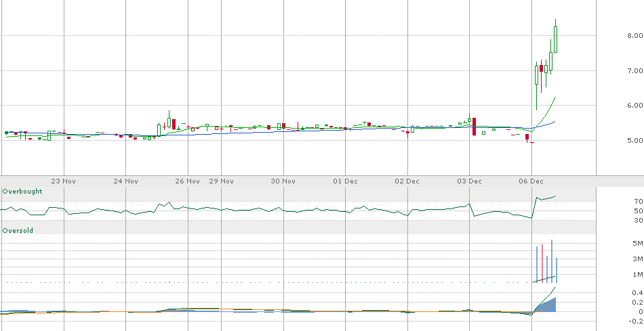644x331 pixels.
Task: Click the 0.4 MACD axis label
Action: [x=638, y=293]
